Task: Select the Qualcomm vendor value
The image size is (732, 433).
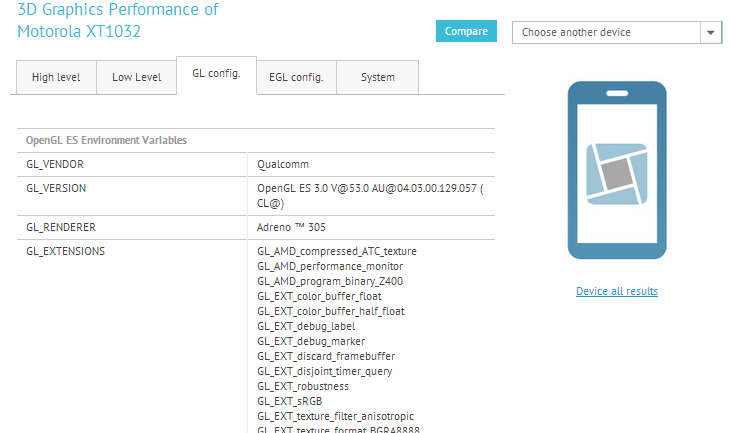Action: [283, 164]
